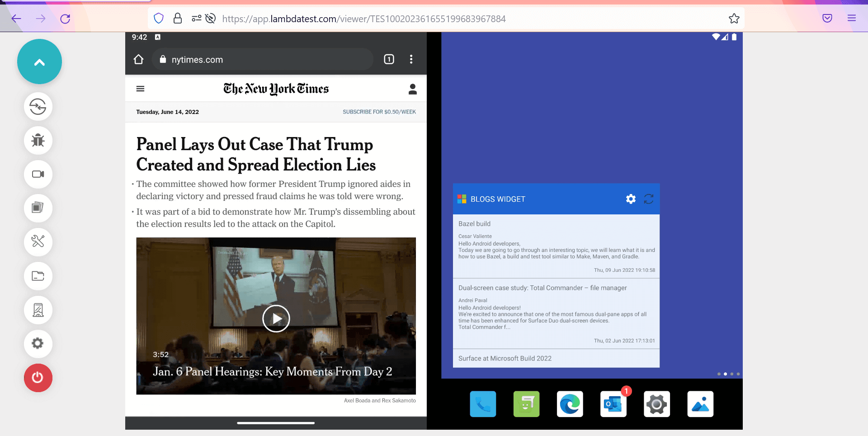The height and width of the screenshot is (436, 868).
Task: Play the Jan. 6 Panel Hearings video
Action: point(276,318)
